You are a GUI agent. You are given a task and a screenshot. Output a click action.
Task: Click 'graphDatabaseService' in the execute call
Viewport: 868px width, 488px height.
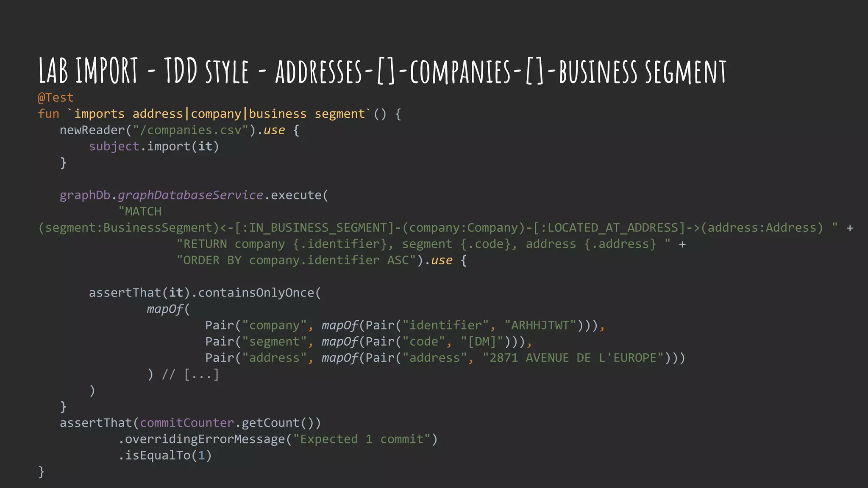pos(190,195)
